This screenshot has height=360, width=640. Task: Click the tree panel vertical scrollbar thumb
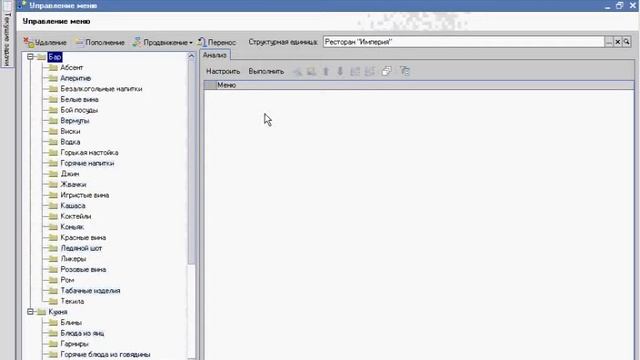pyautogui.click(x=191, y=162)
